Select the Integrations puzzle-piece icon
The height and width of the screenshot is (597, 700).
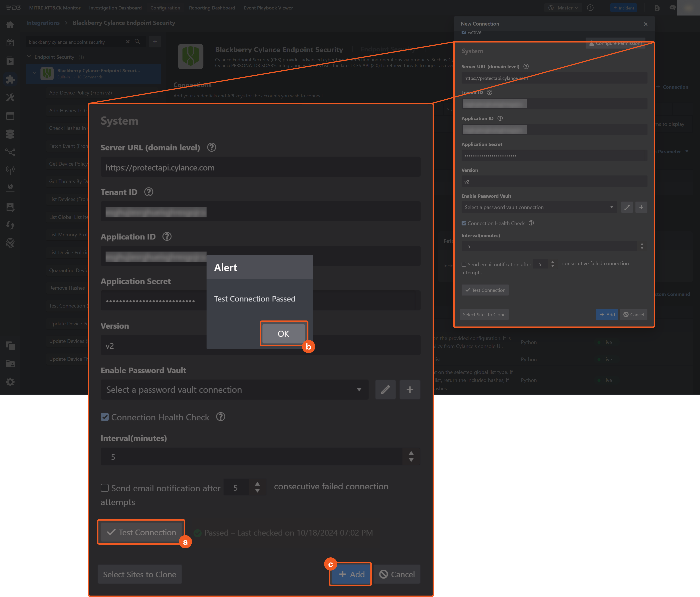click(x=10, y=79)
